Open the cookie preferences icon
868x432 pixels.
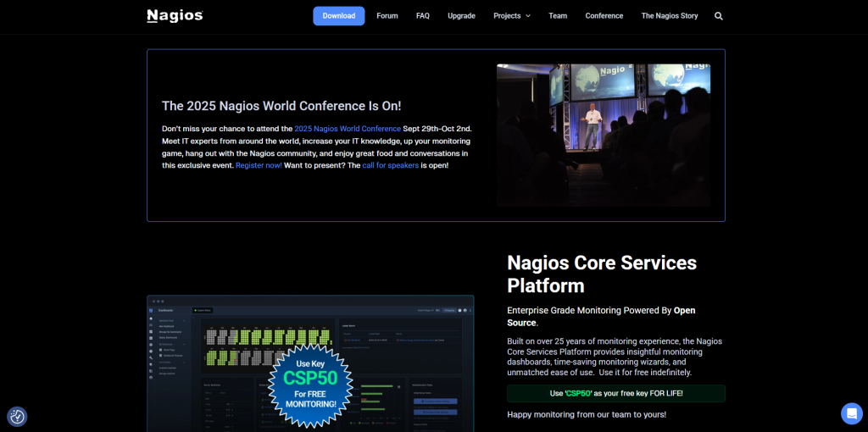click(x=17, y=417)
